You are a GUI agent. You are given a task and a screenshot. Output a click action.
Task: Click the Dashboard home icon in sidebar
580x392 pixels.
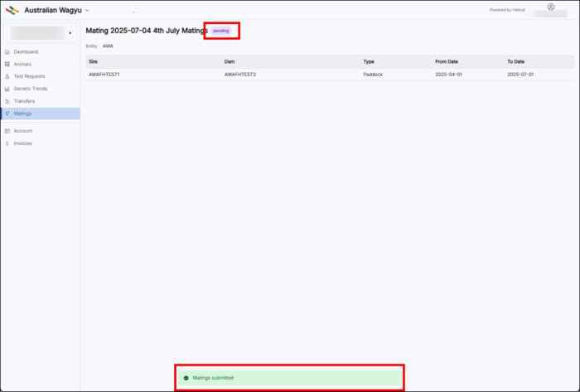pos(7,51)
